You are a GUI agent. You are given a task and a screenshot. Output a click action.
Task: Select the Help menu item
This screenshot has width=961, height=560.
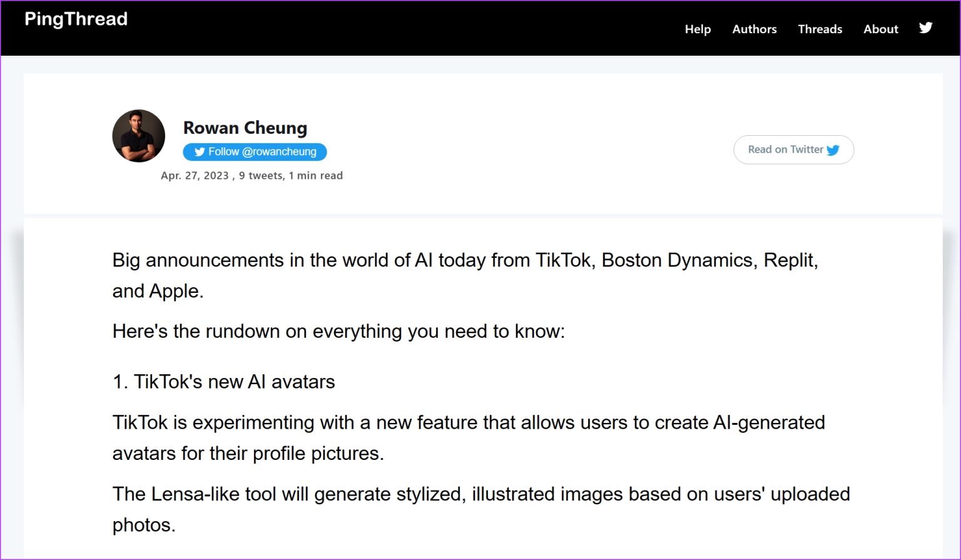click(x=698, y=29)
